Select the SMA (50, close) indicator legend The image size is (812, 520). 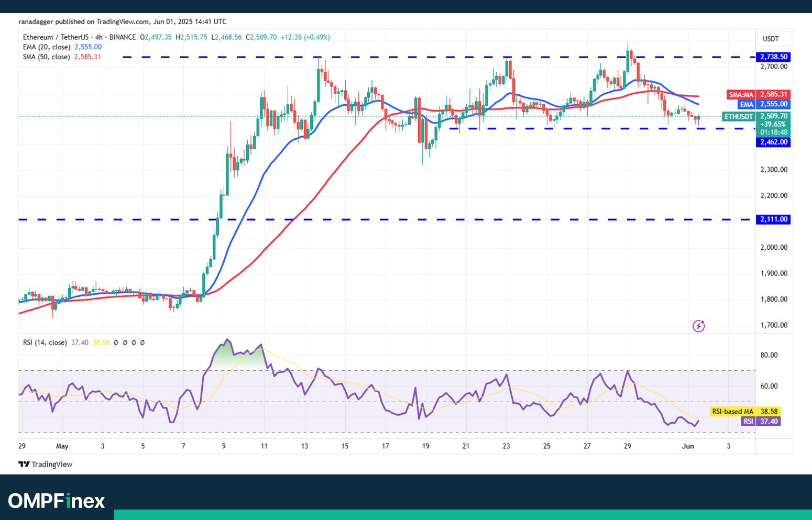coord(46,57)
